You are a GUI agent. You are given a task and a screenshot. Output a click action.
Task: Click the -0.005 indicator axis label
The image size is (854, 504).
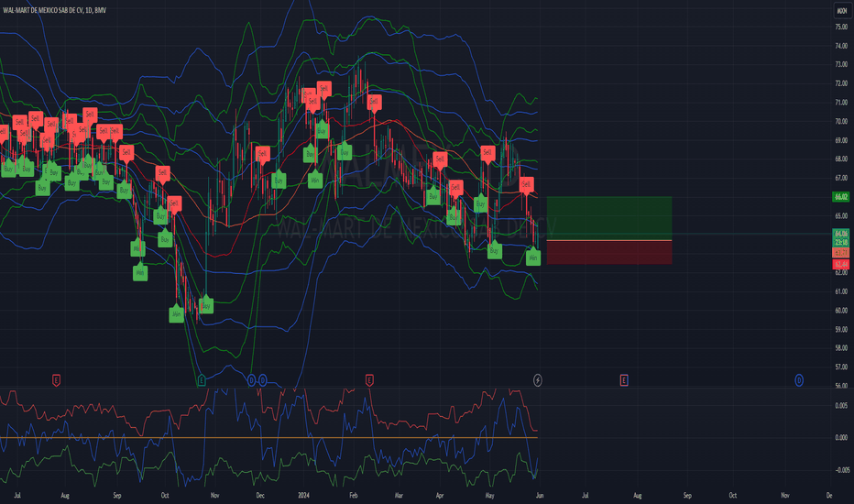click(841, 470)
